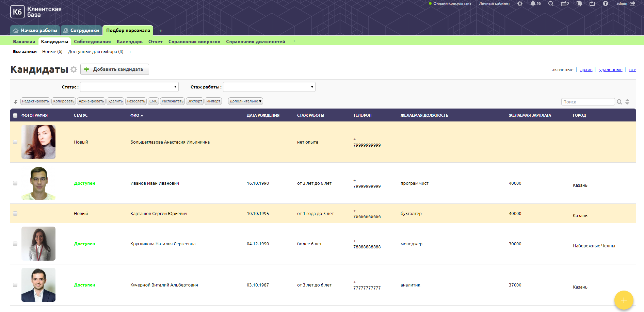
Task: Focus the Поиск search field
Action: click(x=588, y=102)
